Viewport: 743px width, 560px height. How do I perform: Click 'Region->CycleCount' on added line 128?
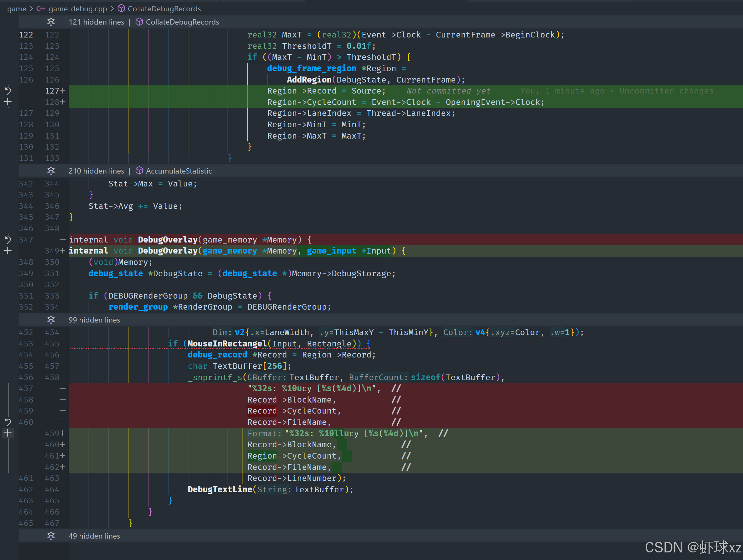311,102
